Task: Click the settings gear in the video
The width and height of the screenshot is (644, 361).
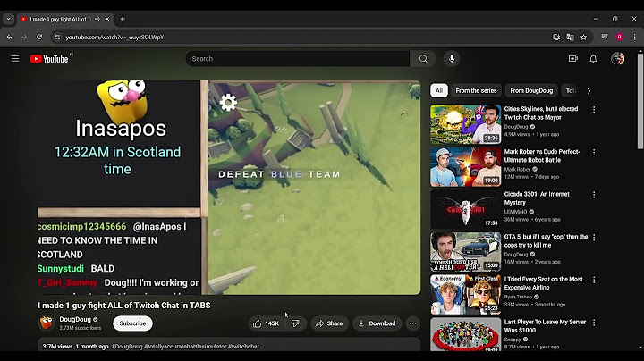Action: tap(228, 102)
